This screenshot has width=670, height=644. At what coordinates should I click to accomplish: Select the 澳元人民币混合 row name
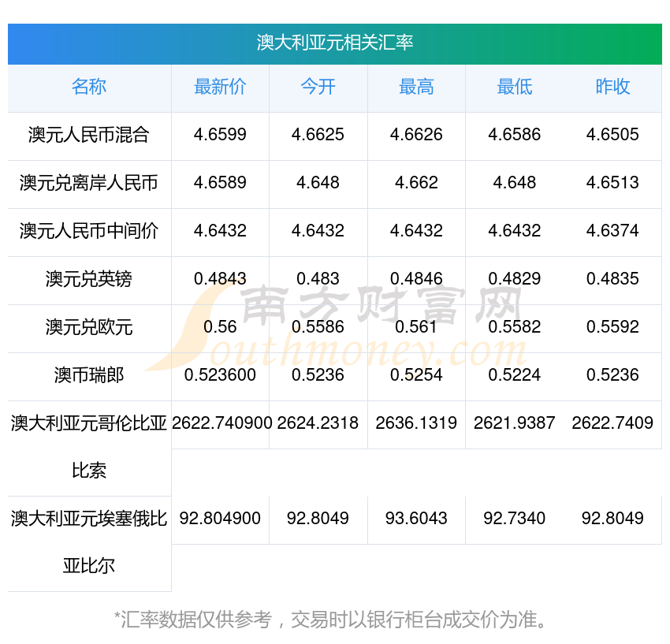pos(89,135)
